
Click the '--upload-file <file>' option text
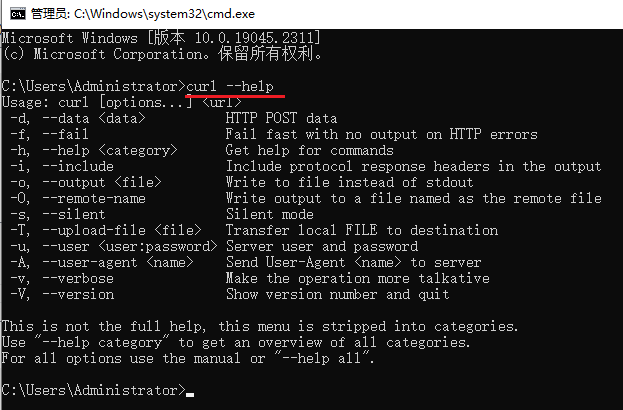pyautogui.click(x=118, y=230)
